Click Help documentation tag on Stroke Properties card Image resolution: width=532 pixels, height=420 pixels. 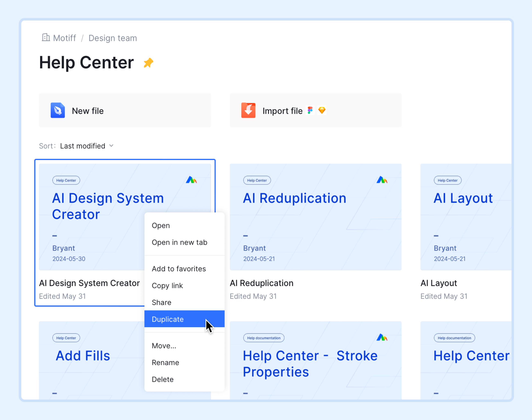[264, 338]
